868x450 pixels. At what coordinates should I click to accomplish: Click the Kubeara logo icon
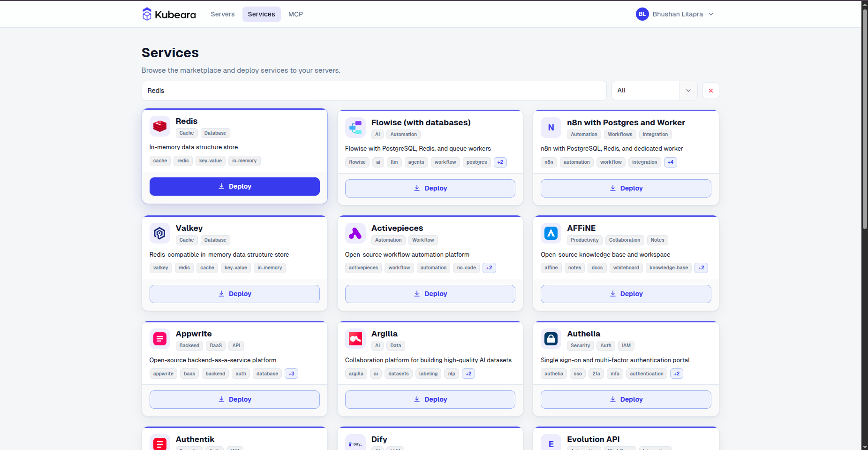147,14
